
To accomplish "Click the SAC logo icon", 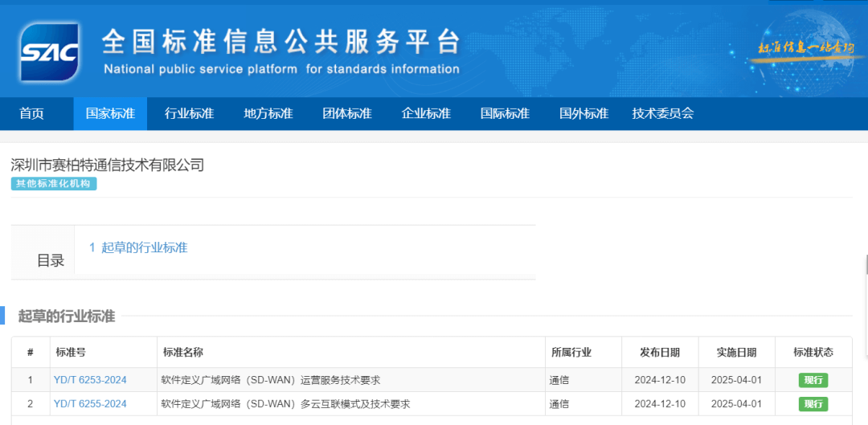I will (x=50, y=52).
